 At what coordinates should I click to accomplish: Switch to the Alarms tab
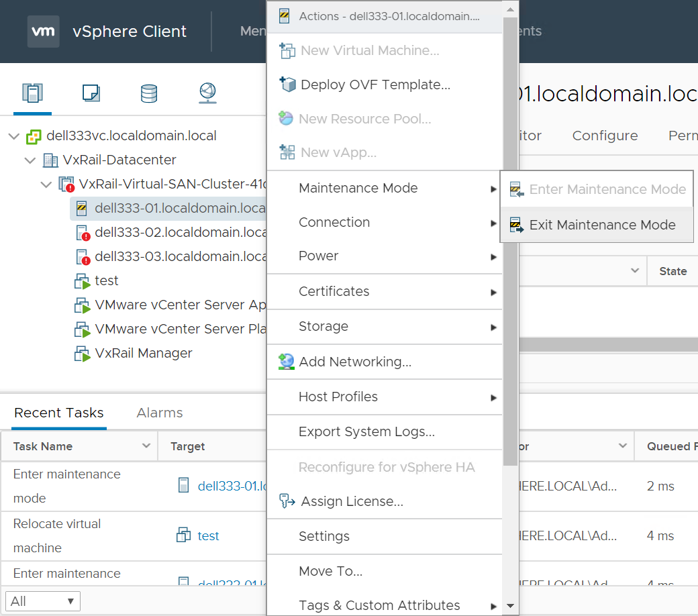159,413
